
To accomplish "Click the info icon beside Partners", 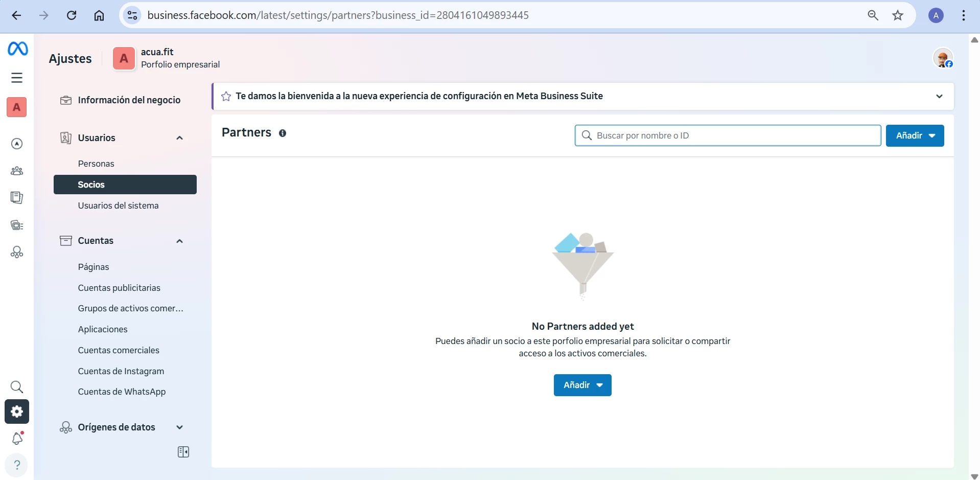I will (x=283, y=133).
